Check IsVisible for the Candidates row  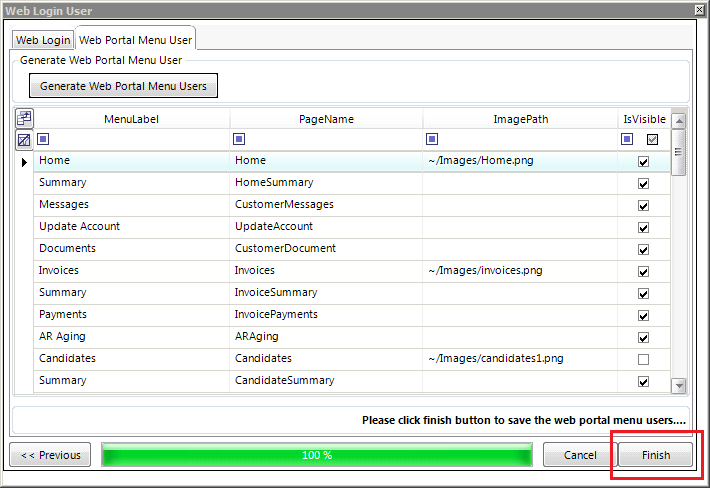pos(643,359)
